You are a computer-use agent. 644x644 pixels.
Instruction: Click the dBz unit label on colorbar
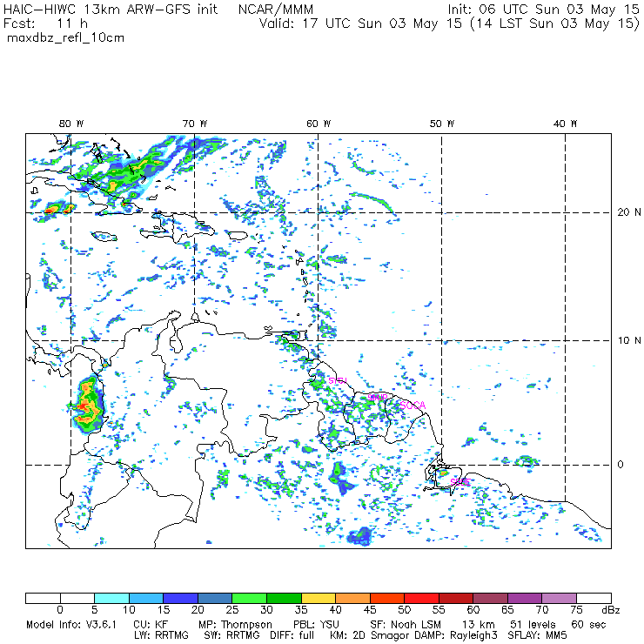coord(611,610)
